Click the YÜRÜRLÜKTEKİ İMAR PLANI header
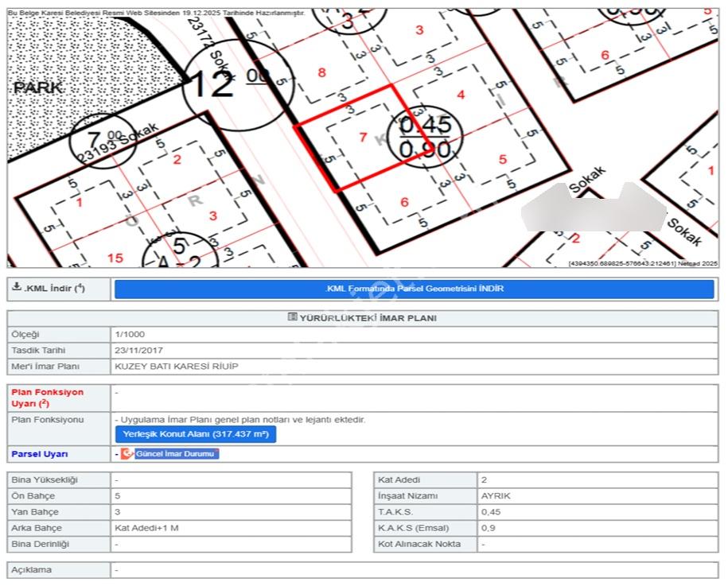728x586 pixels. [368, 318]
